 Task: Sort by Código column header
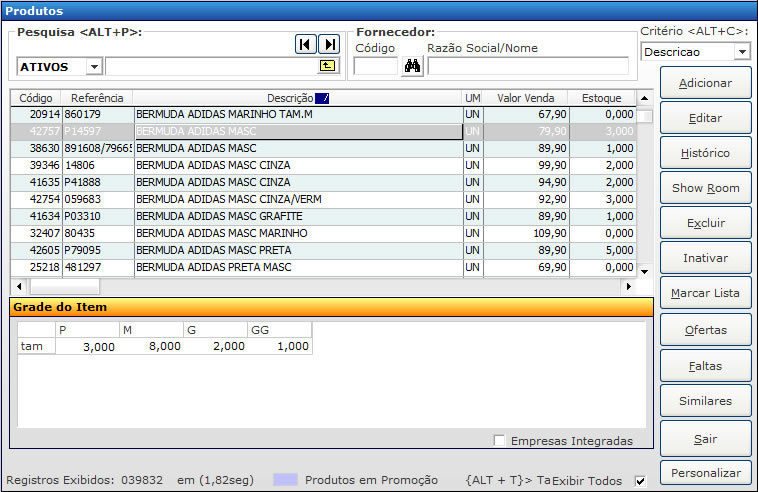coord(36,98)
